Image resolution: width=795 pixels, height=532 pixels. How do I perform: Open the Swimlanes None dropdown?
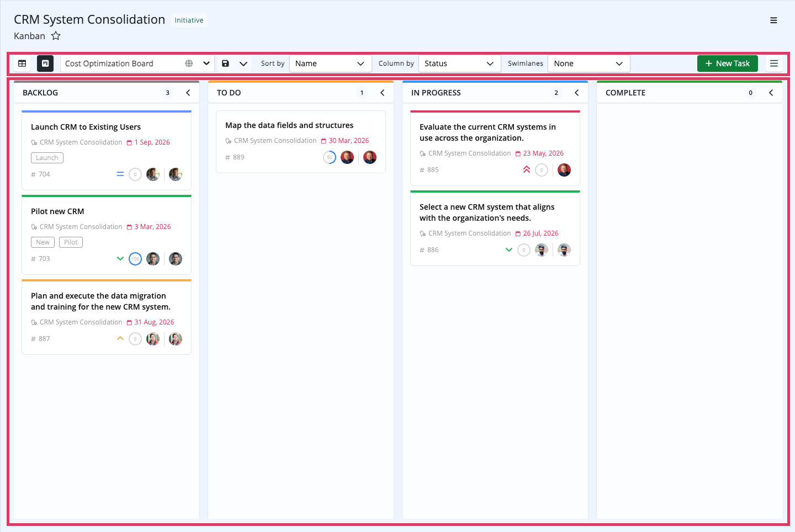tap(589, 63)
